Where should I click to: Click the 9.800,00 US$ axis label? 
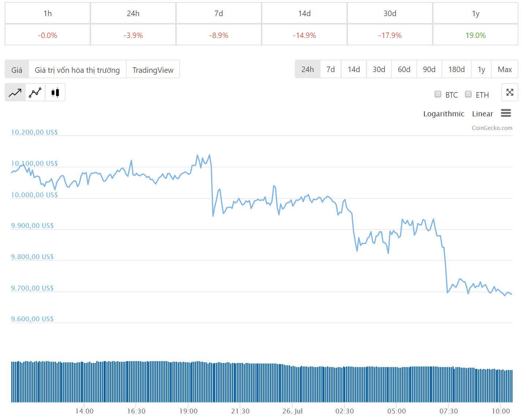pos(32,257)
